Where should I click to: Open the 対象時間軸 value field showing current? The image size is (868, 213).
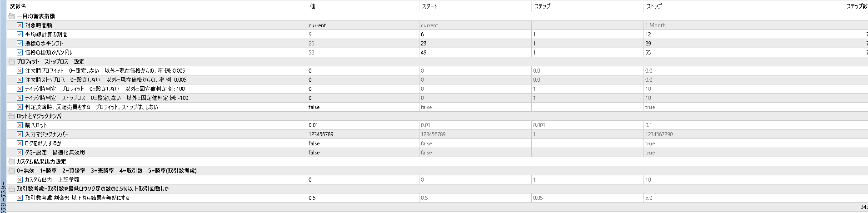(x=362, y=25)
